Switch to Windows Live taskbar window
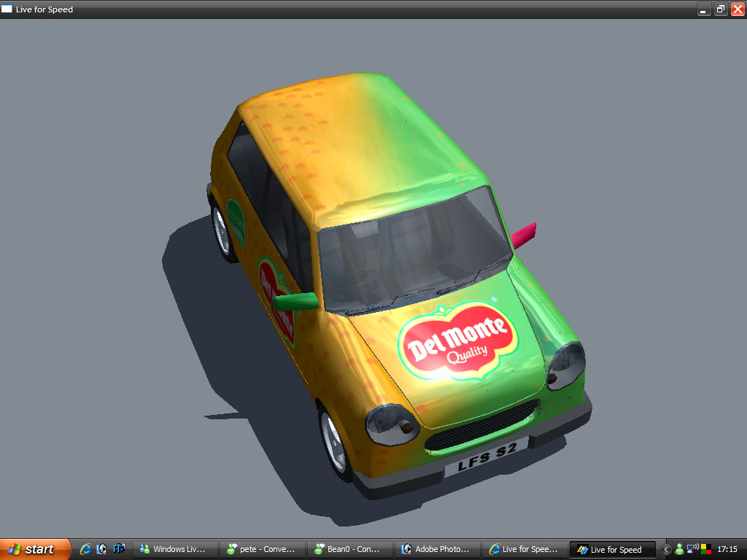747x560 pixels. [175, 550]
